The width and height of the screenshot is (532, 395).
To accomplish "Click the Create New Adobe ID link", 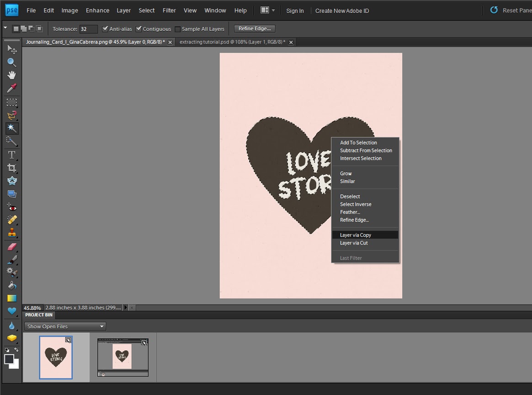I will pos(342,11).
